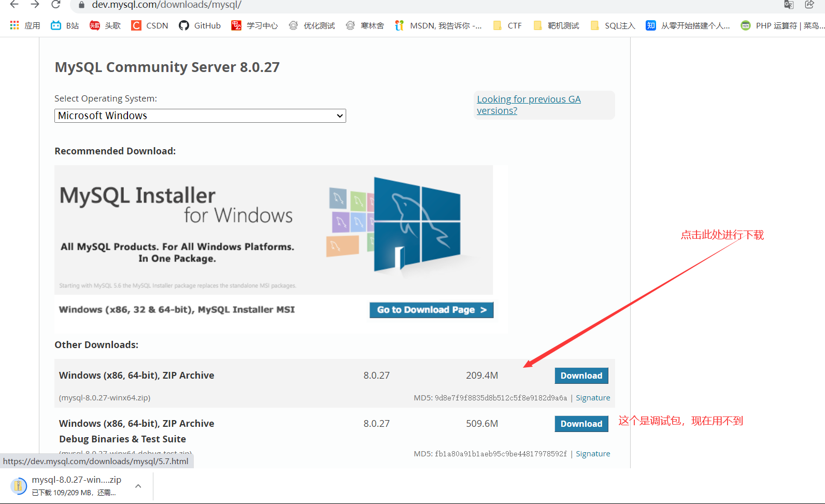Click the zip file icon in downloads bar
825x504 pixels.
pos(19,486)
